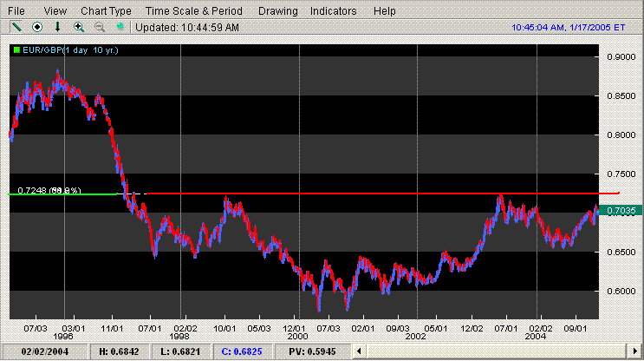
Task: Click the 2000 year axis label
Action: coord(297,337)
